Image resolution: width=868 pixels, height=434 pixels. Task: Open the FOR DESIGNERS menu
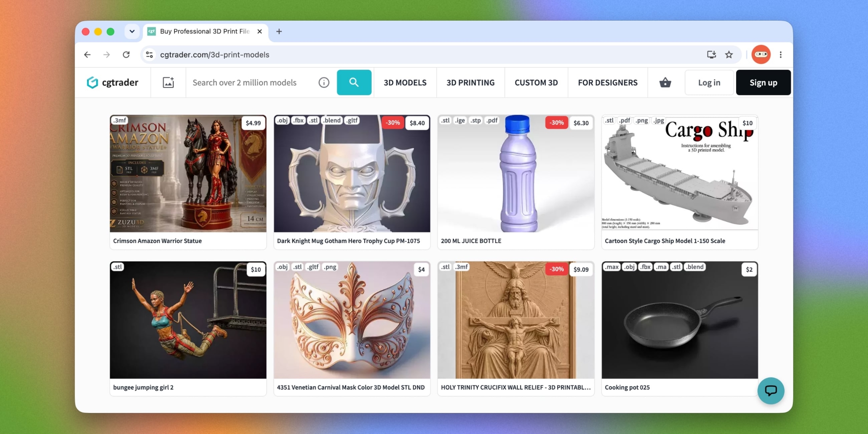tap(608, 82)
